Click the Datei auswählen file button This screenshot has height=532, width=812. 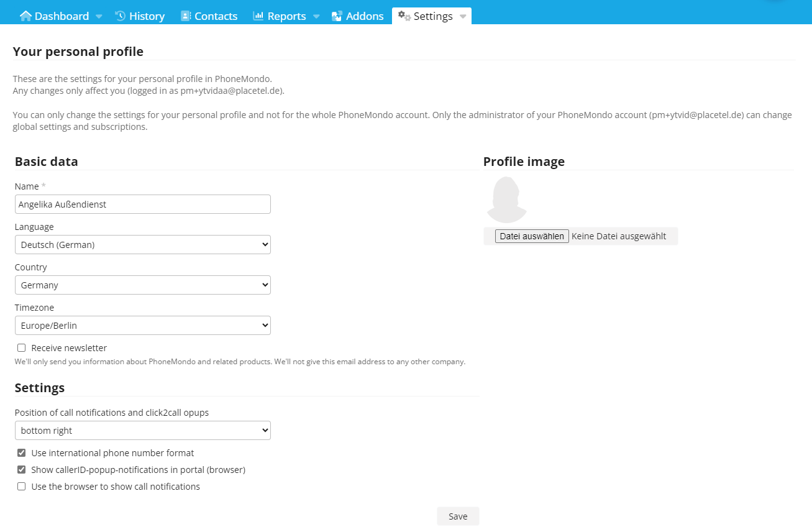pyautogui.click(x=532, y=236)
